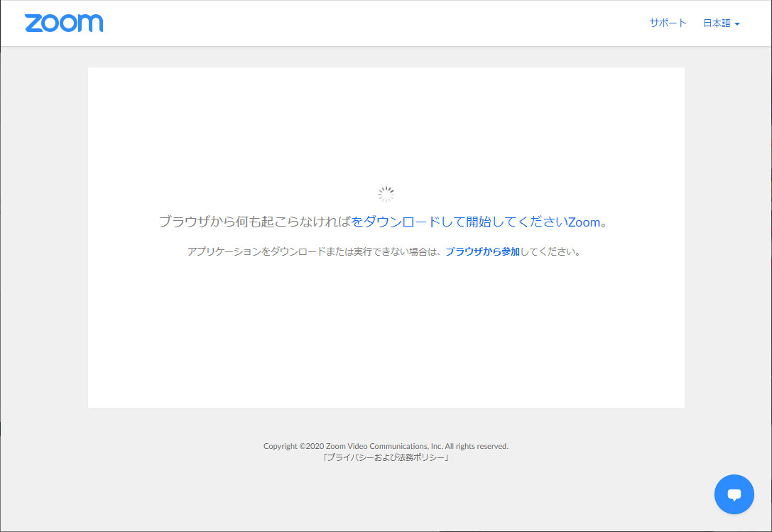Click the text ブラウザから何も起こらなければ

[254, 222]
